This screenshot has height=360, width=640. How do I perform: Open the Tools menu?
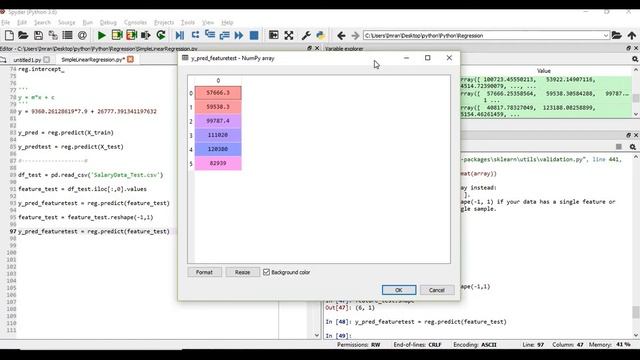pyautogui.click(x=188, y=22)
